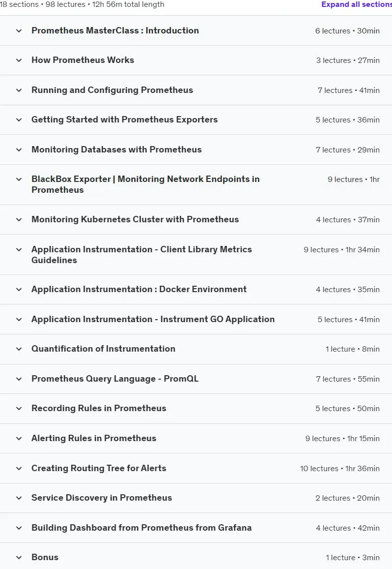The width and height of the screenshot is (392, 569).
Task: Expand chevron for Client Library Metrics Guidelines
Action: tap(19, 250)
